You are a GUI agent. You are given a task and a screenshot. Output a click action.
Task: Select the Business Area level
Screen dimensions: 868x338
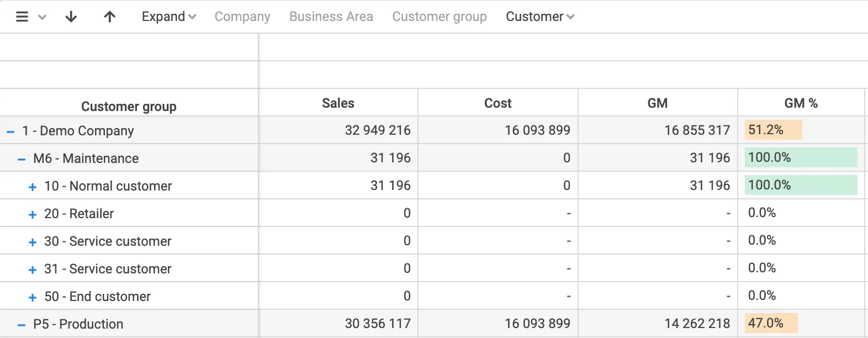pyautogui.click(x=331, y=17)
